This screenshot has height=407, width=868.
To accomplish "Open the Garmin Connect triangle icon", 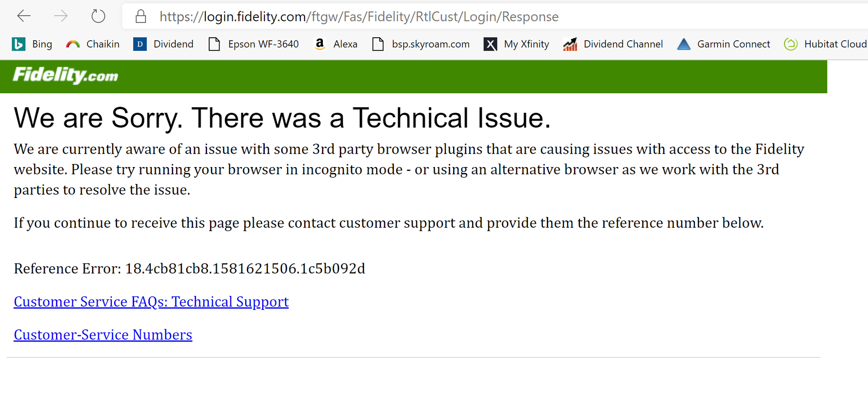I will pyautogui.click(x=684, y=44).
